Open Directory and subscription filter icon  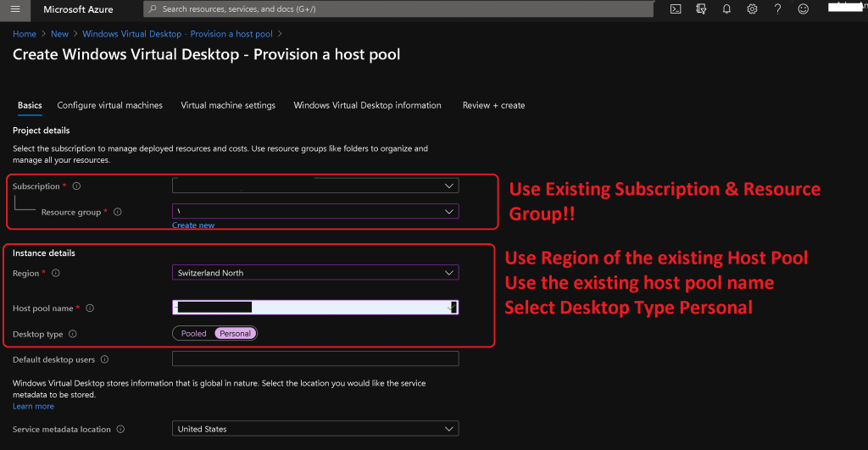pyautogui.click(x=701, y=8)
